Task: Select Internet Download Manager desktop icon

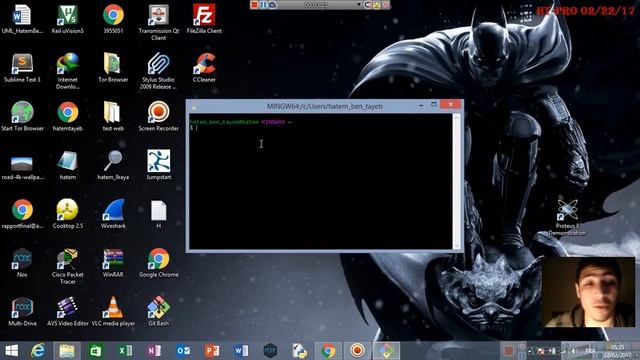Action: (x=68, y=71)
